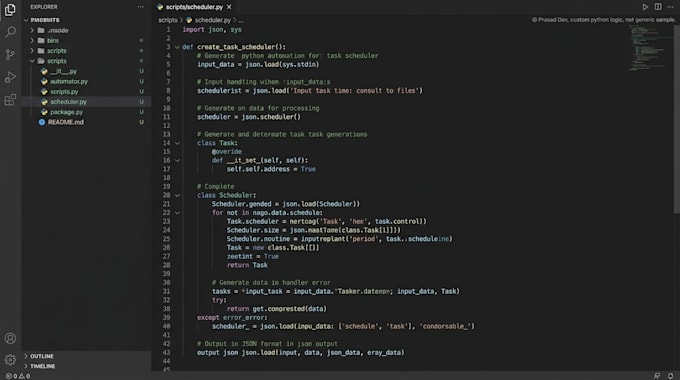Click the scripts breadcrumb segment

[168, 20]
